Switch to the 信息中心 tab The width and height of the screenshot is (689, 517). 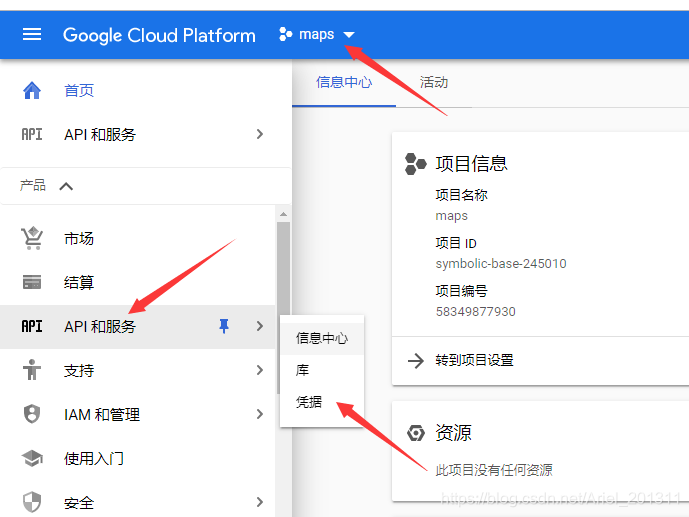[x=344, y=83]
